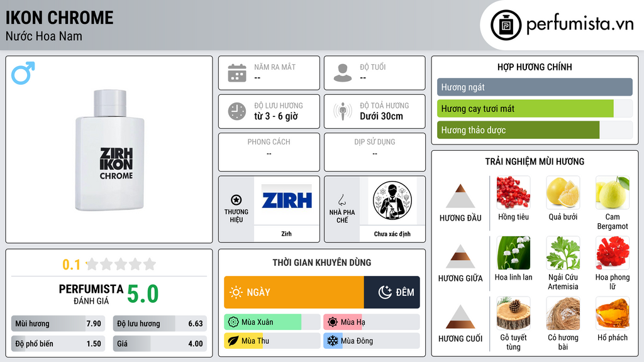Click the orange 0.1 user rating value
The height and width of the screenshot is (362, 644).
point(72,265)
